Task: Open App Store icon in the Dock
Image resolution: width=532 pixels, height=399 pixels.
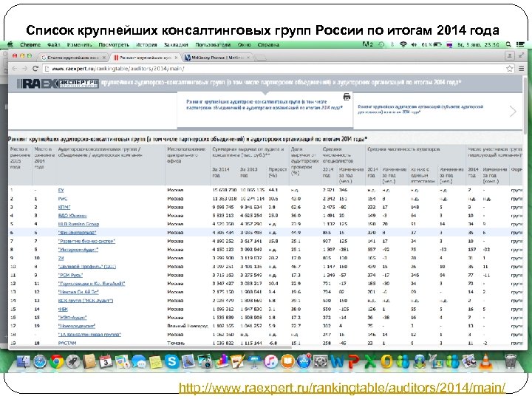Action: pyautogui.click(x=304, y=361)
